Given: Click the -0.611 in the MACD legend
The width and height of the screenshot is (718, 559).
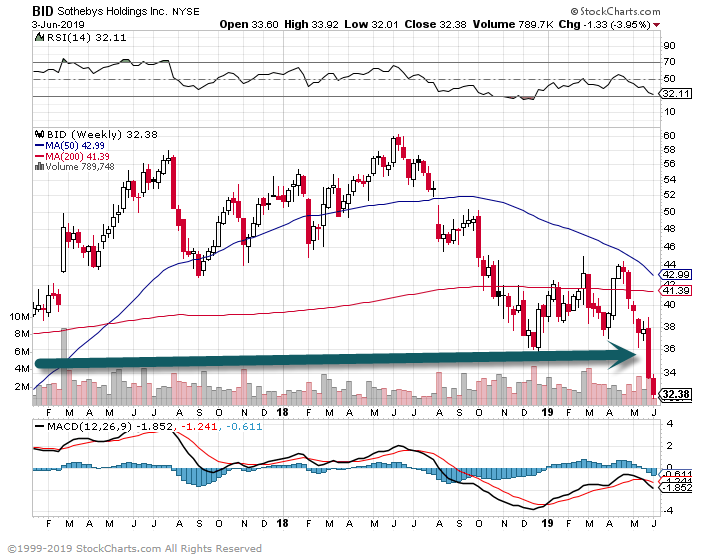Looking at the screenshot, I should (244, 427).
